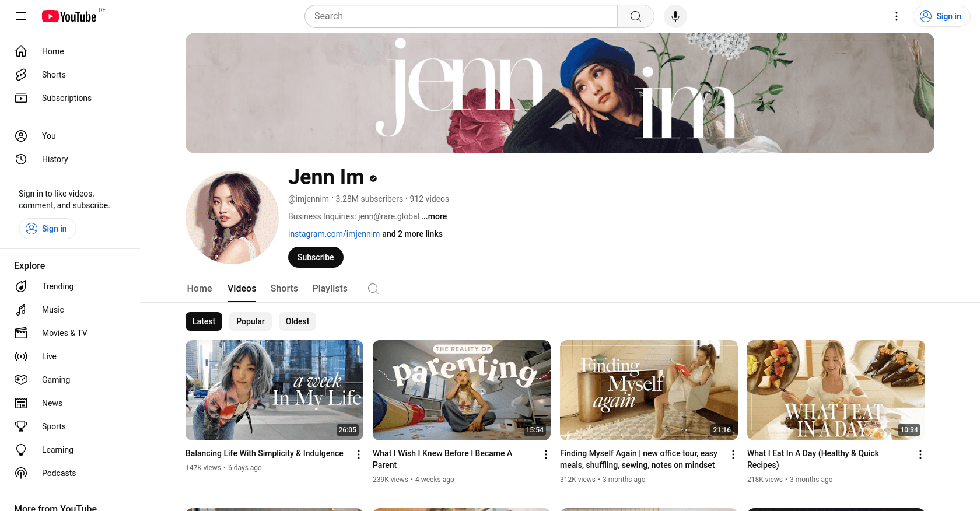Expand channel description with ...more
This screenshot has height=511, width=980.
[434, 216]
